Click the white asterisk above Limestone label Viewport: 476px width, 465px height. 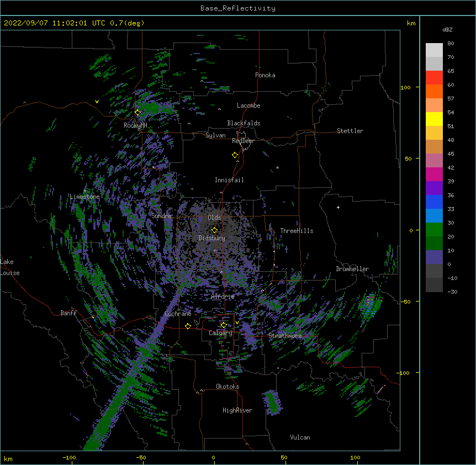coord(84,191)
